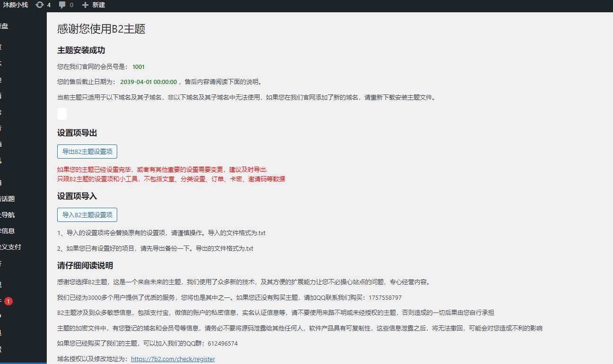
Task: Open the 7b2.com/check/register link
Action: [173, 359]
